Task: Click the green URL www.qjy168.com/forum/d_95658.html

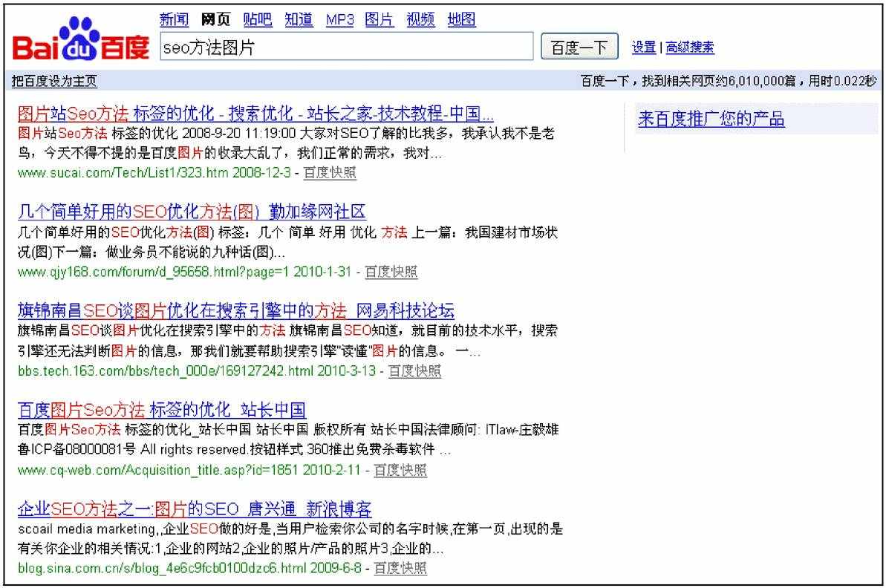Action: (153, 272)
